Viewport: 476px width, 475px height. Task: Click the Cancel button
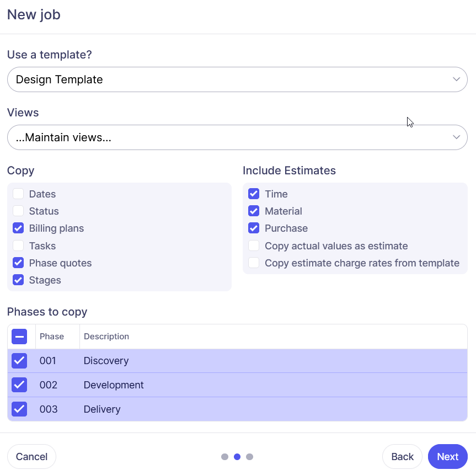point(31,457)
